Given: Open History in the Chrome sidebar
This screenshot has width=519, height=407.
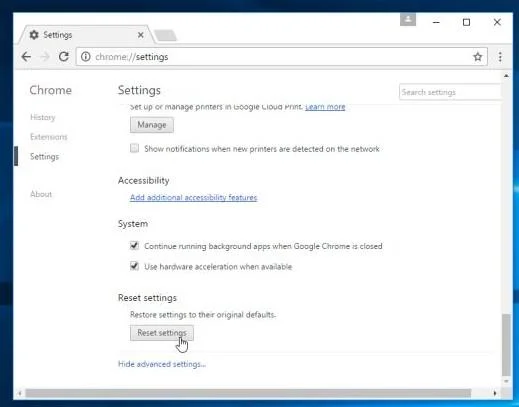Looking at the screenshot, I should (x=43, y=117).
